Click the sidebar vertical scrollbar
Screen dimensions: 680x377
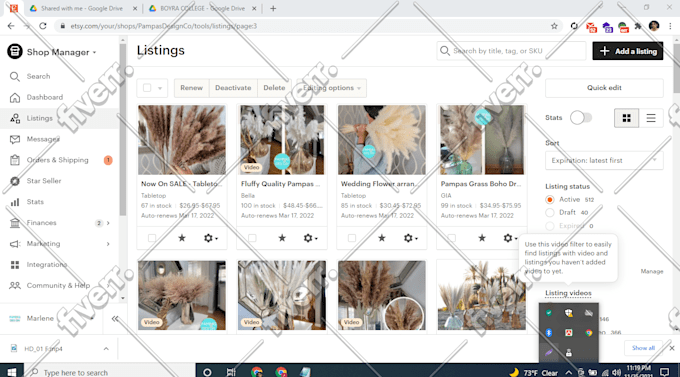(123, 130)
